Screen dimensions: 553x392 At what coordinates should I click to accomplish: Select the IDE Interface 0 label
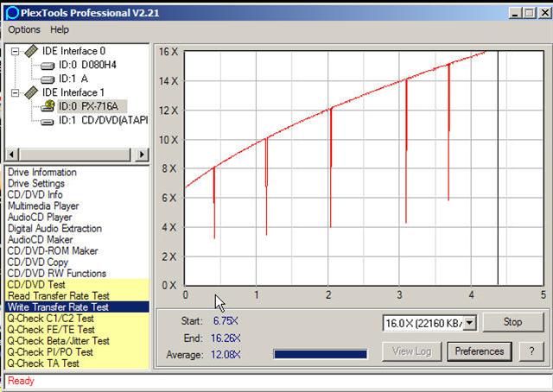pos(73,51)
